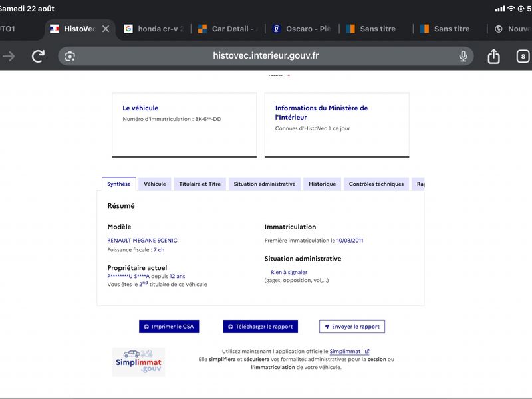Go forward with the arrow icon
The image size is (532, 399).
(9, 56)
